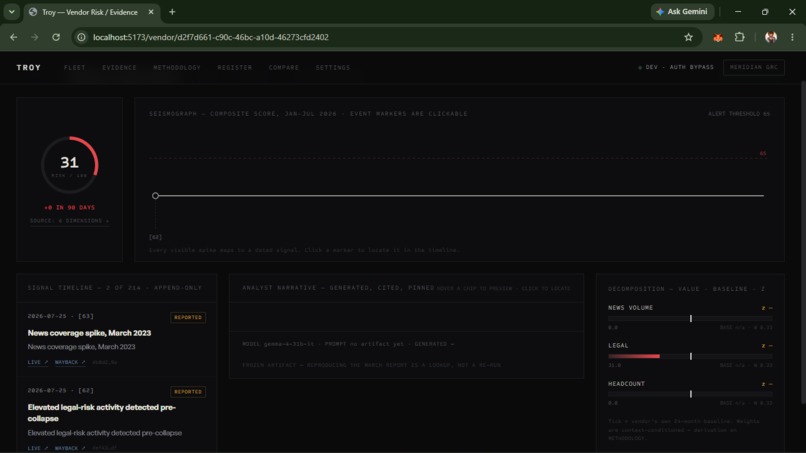
Task: Click the TROY logo
Action: (29, 67)
